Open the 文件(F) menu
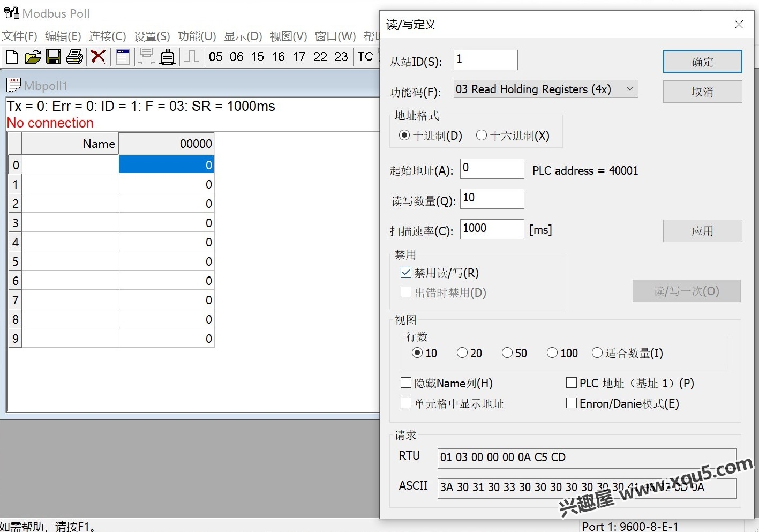The image size is (759, 532). (19, 36)
